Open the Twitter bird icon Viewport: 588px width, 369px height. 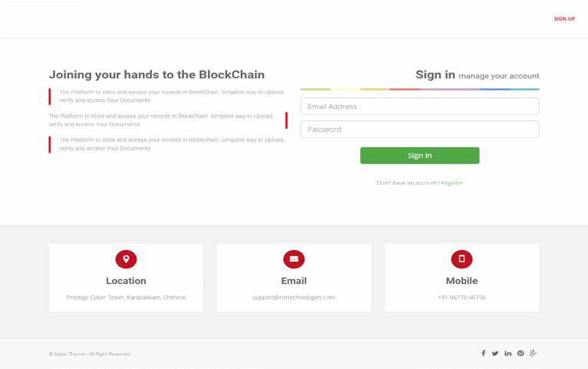495,353
